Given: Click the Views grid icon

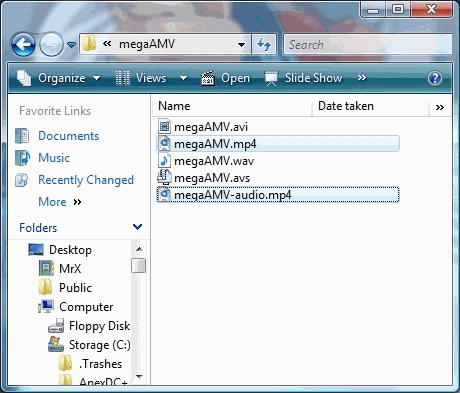Looking at the screenshot, I should (x=123, y=78).
